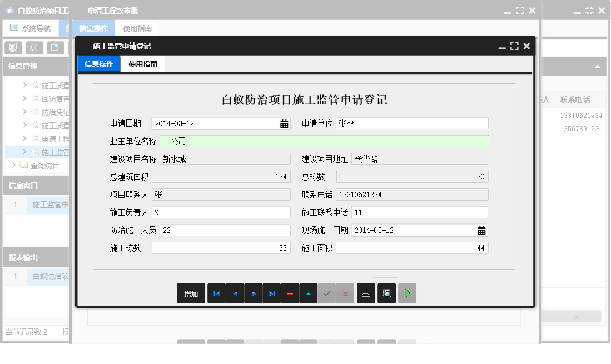Open the 系统导航 tab

click(31, 28)
